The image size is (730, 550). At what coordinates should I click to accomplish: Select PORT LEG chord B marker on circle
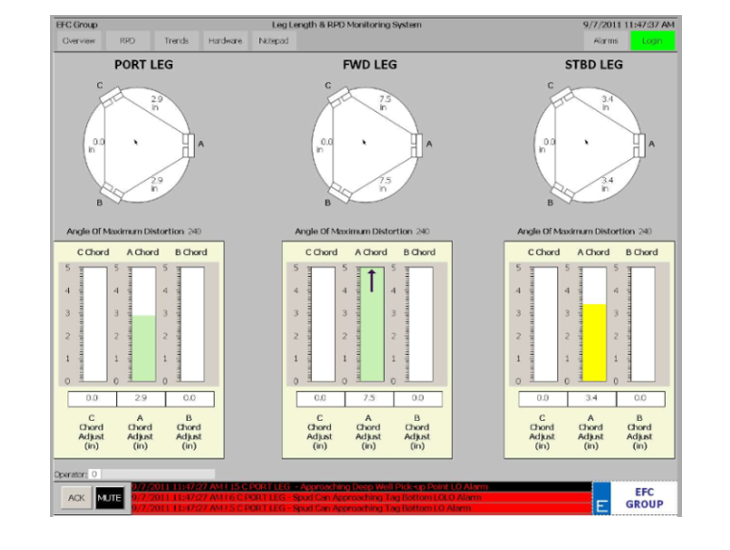(112, 193)
